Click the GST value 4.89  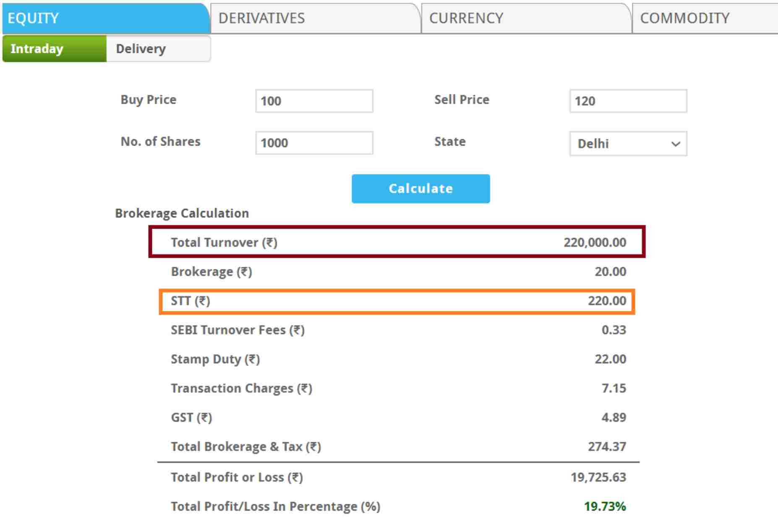[x=614, y=417]
